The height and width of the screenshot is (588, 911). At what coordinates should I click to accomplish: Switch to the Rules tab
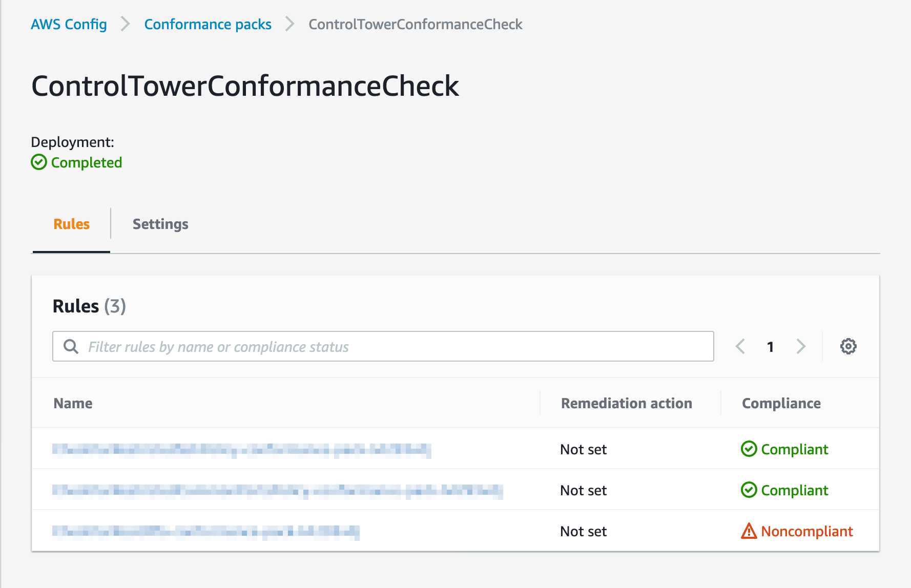point(72,224)
